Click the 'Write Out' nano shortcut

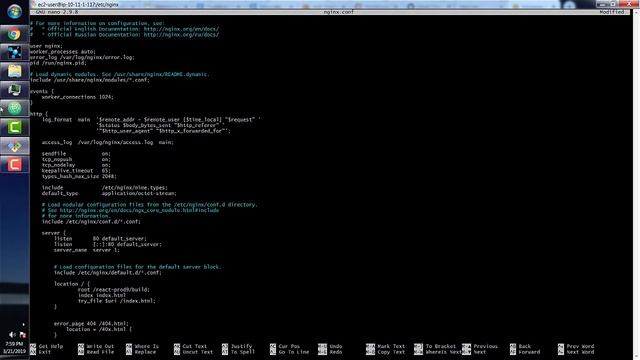click(x=100, y=346)
